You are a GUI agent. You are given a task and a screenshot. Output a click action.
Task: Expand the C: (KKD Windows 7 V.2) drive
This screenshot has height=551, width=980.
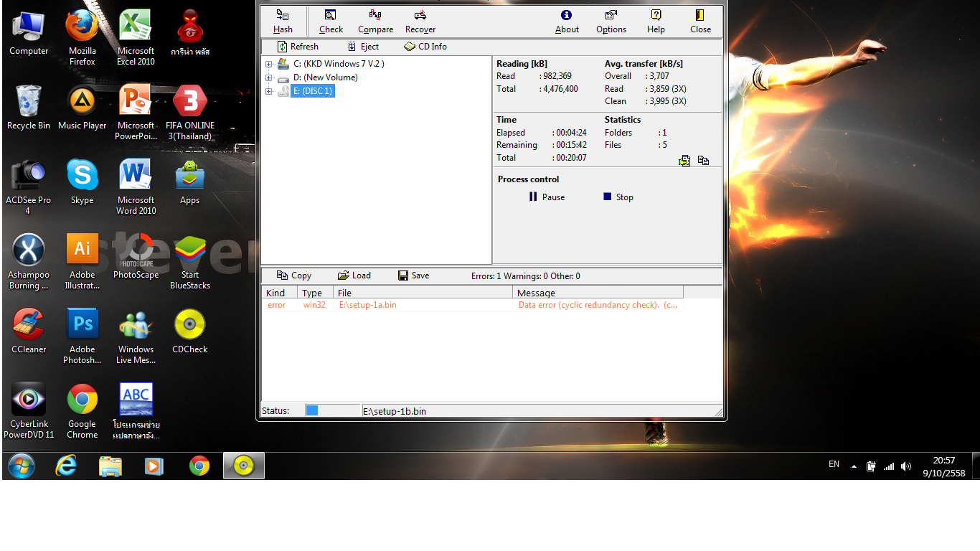point(268,65)
